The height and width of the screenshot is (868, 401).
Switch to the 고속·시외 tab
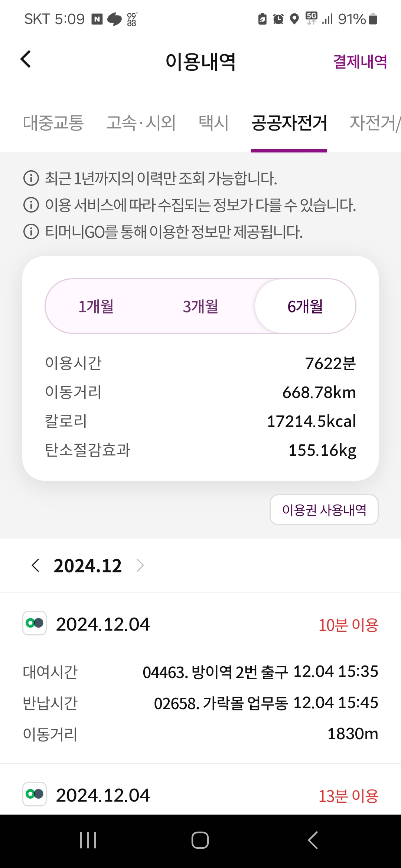141,123
